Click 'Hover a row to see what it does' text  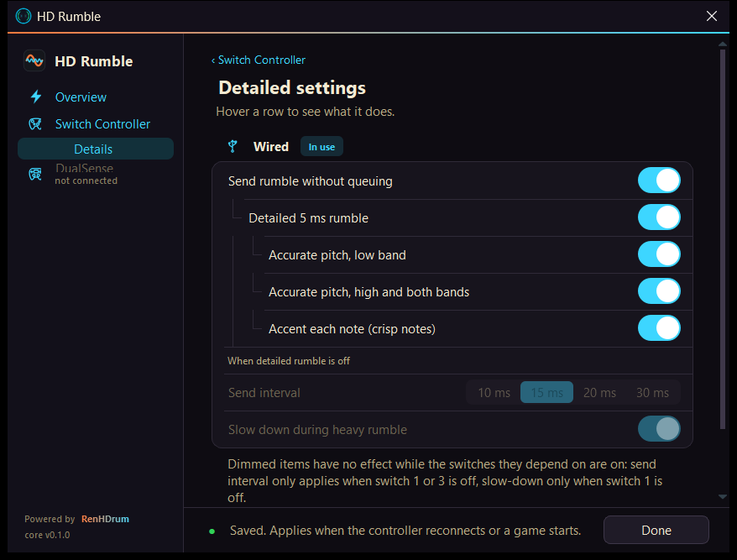point(305,112)
